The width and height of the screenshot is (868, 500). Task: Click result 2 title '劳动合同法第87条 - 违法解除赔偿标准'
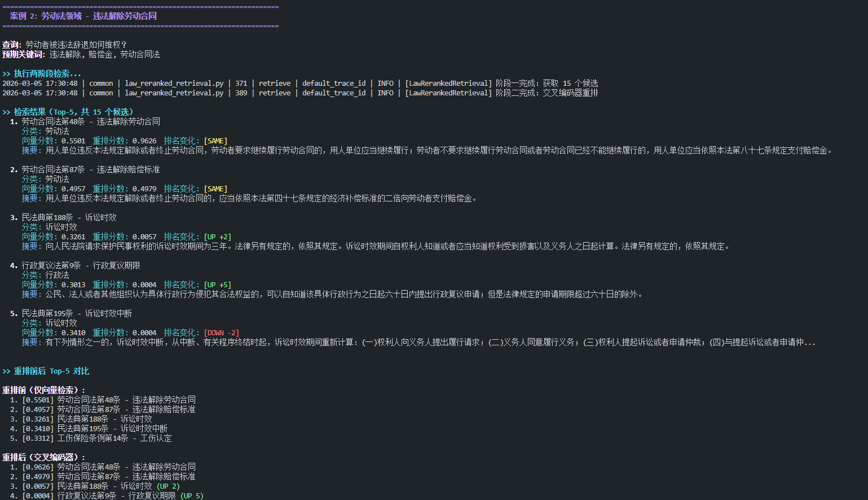91,169
